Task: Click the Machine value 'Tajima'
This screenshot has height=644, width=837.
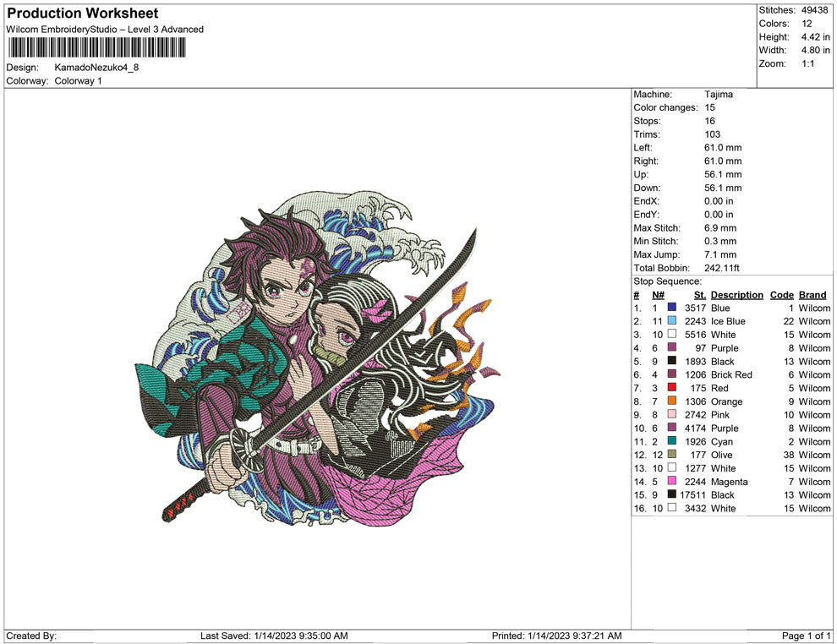Action: pos(719,95)
